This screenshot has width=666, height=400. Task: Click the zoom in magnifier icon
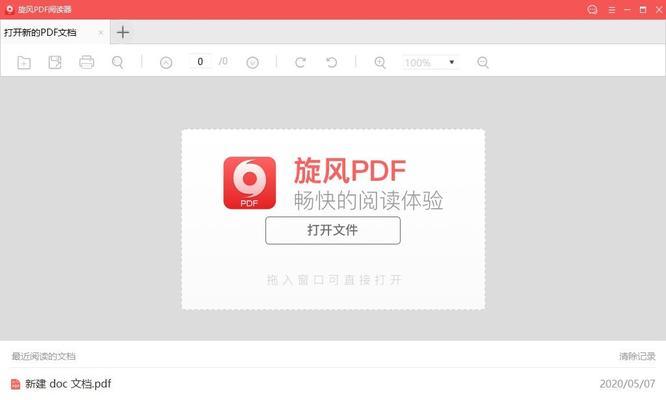[380, 62]
